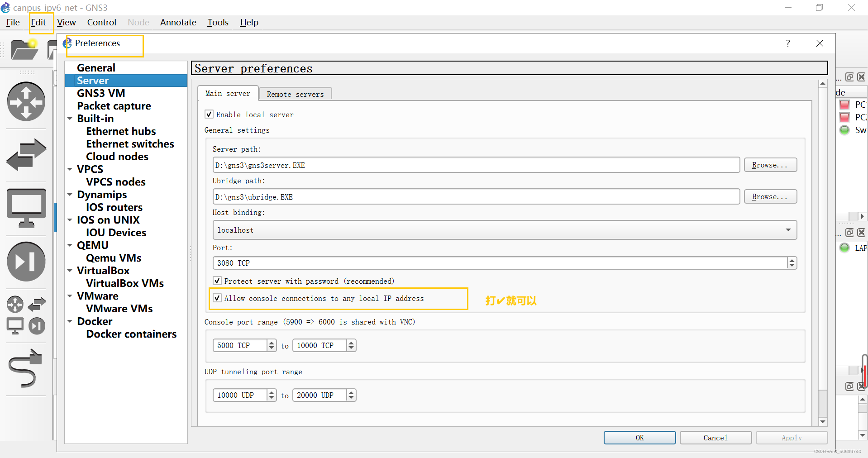This screenshot has height=458, width=868.
Task: Browse security devices play-pause icon
Action: [x=26, y=261]
